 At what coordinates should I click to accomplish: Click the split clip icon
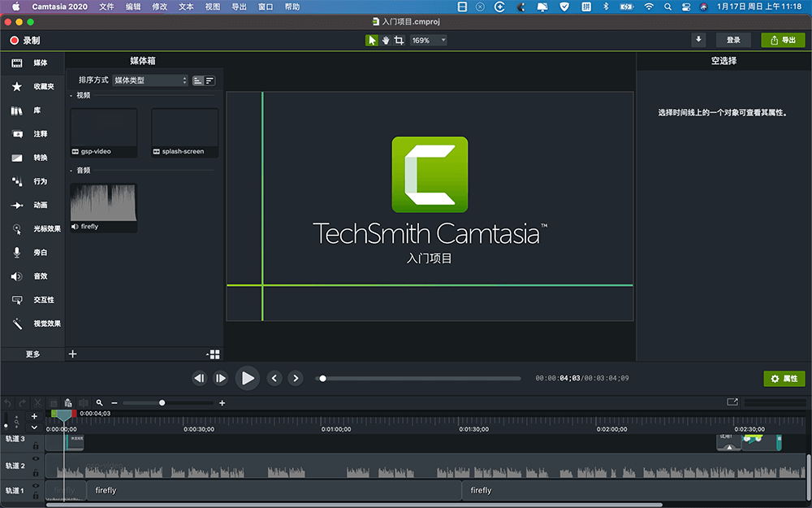point(83,403)
